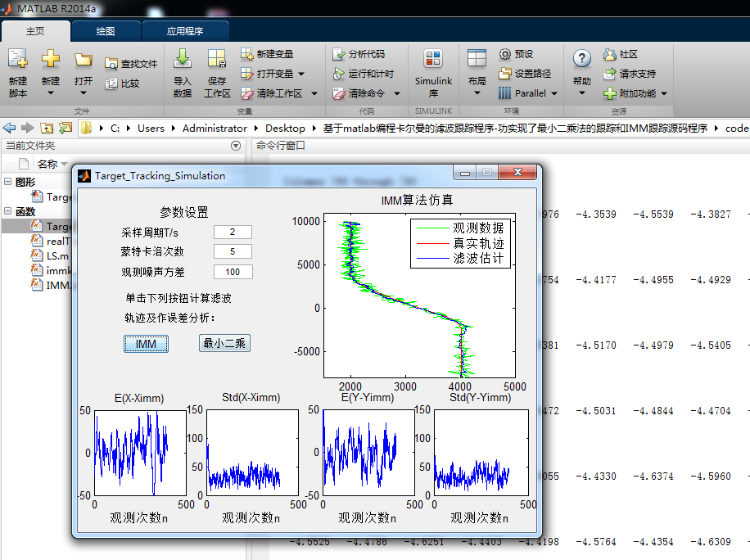Image resolution: width=750 pixels, height=560 pixels.
Task: Switch to the 应用程序 tab
Action: (x=185, y=31)
